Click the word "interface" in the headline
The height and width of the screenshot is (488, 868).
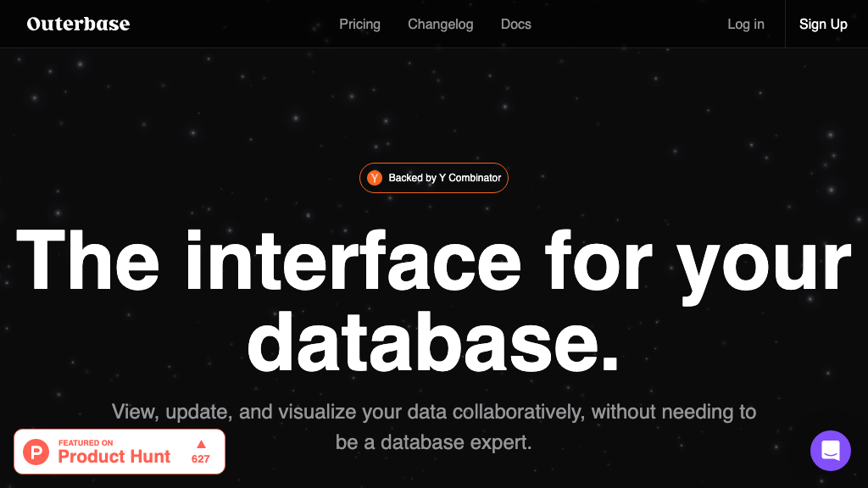tap(353, 260)
